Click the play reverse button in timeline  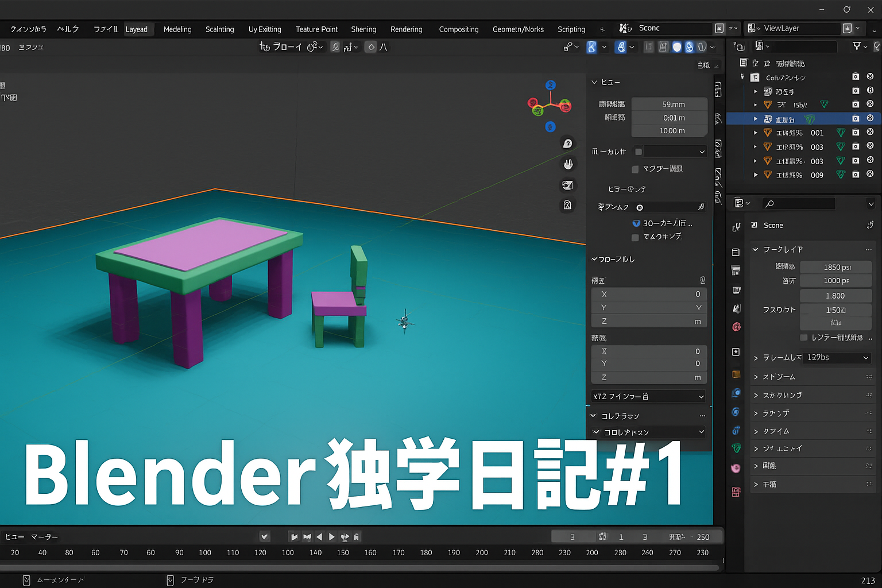[x=319, y=537]
